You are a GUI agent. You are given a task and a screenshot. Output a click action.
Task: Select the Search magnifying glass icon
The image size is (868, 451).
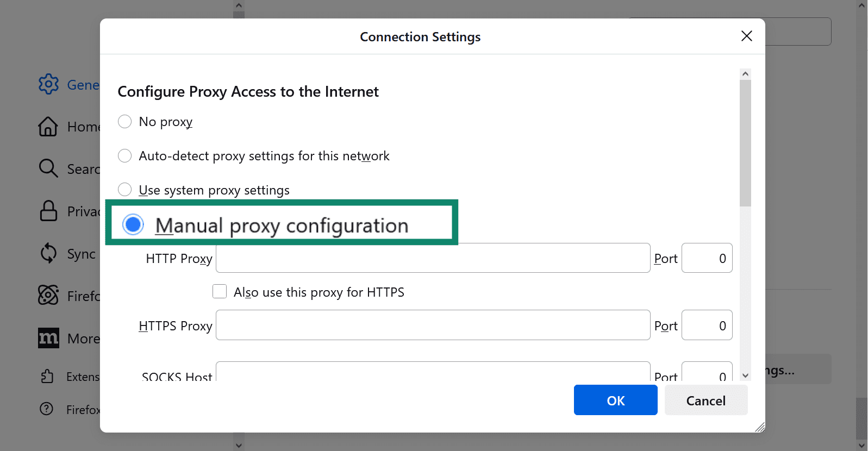click(x=48, y=168)
